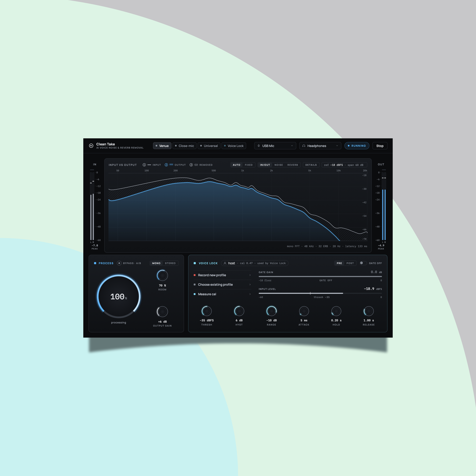Expand Choose existing profile row
Image resolution: width=476 pixels, height=476 pixels.
pyautogui.click(x=222, y=285)
